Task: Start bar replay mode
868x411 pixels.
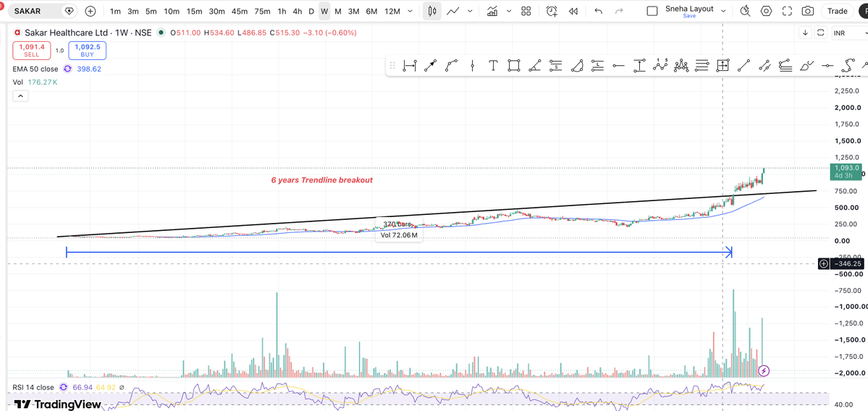Action: 573,11
